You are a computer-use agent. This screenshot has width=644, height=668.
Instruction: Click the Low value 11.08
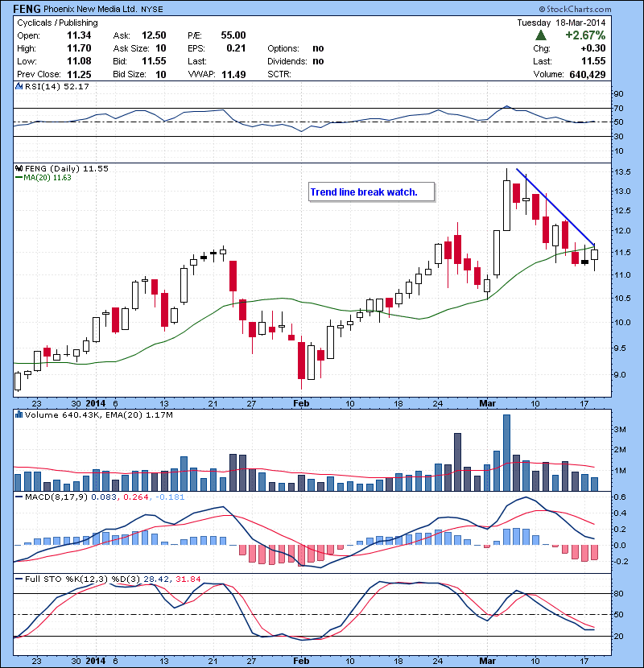point(79,61)
